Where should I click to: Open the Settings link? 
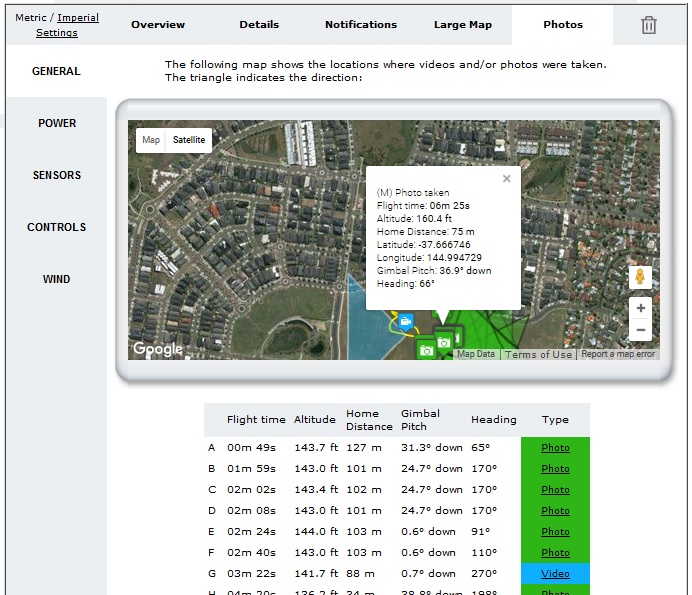pos(56,33)
